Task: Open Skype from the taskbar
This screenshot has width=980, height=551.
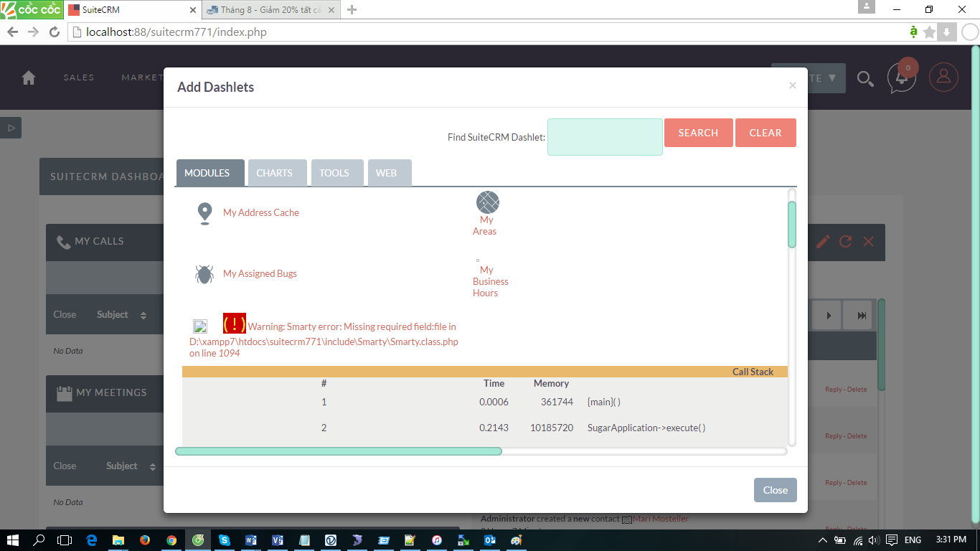Action: click(x=225, y=540)
